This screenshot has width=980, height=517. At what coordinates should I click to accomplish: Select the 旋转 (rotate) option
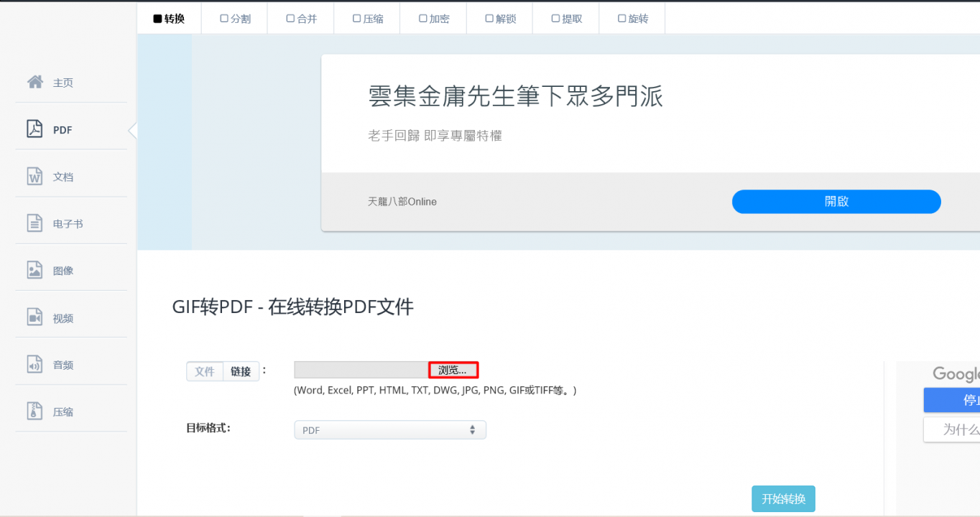(x=632, y=19)
